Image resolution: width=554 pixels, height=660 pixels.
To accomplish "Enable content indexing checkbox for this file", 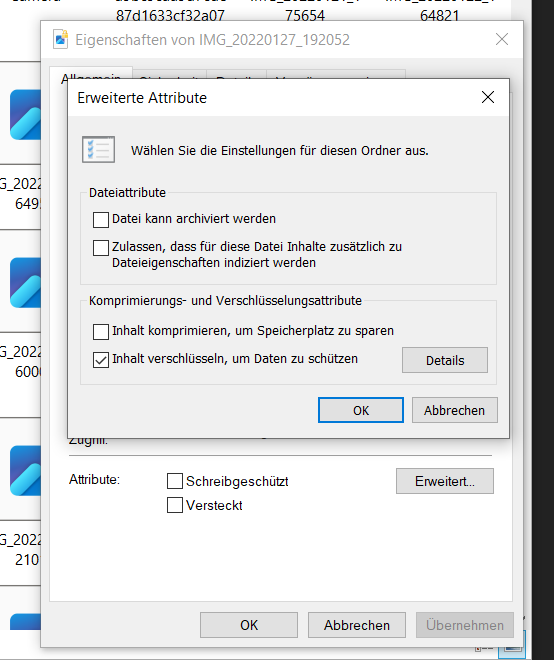I will pos(101,248).
